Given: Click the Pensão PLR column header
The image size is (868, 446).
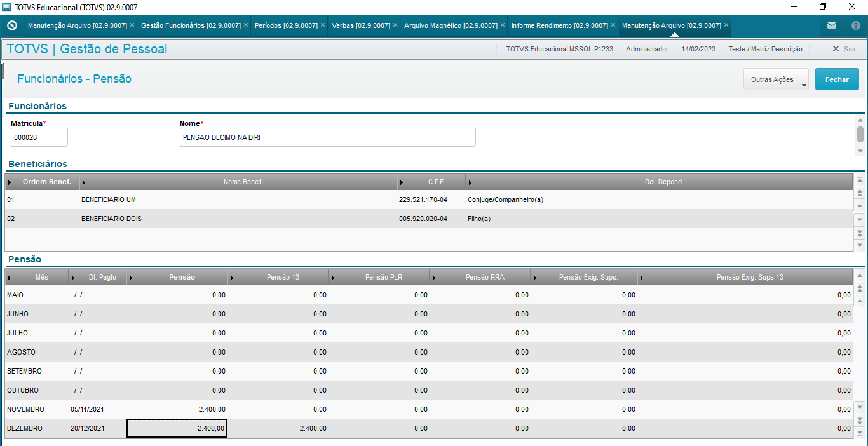Looking at the screenshot, I should click(379, 277).
